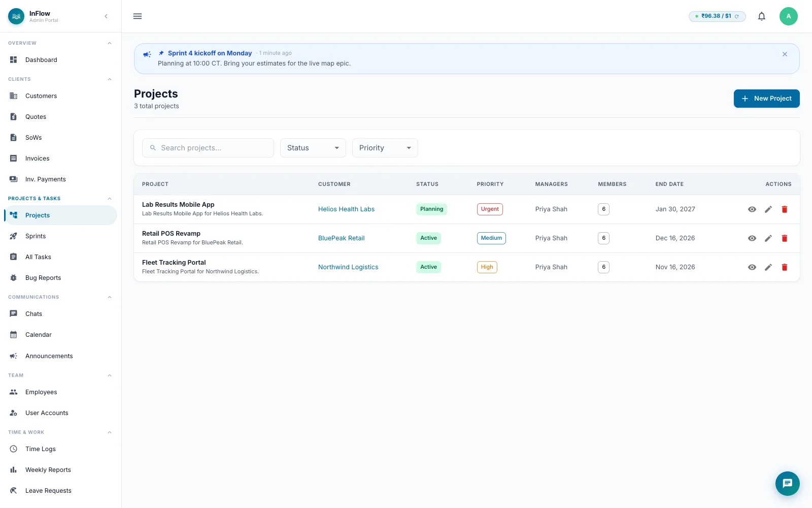The height and width of the screenshot is (508, 812).
Task: Open the Northwind Logistics customer link
Action: pos(348,267)
